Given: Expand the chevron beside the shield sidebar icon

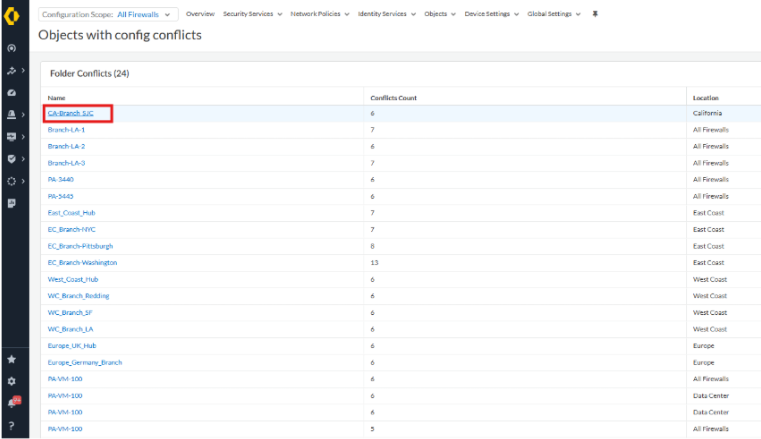Looking at the screenshot, I should coord(23,159).
